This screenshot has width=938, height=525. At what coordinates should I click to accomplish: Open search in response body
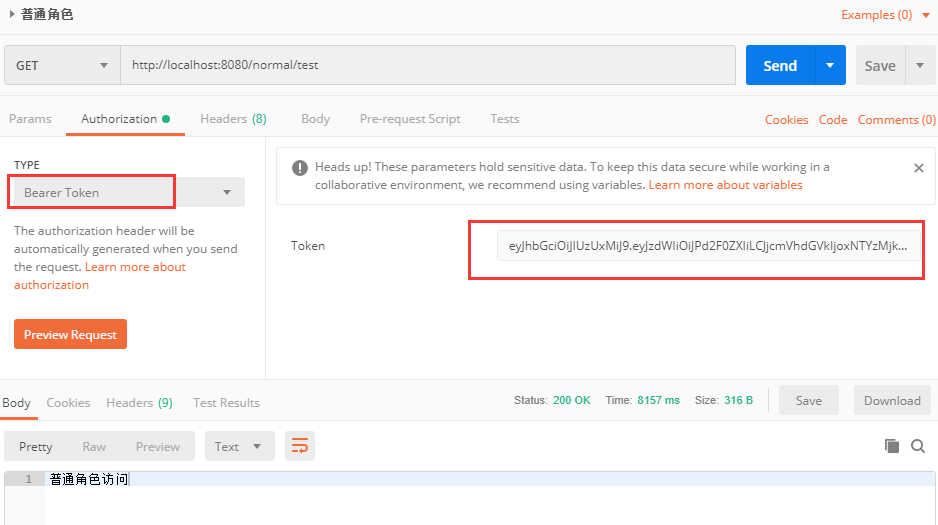pyautogui.click(x=918, y=446)
